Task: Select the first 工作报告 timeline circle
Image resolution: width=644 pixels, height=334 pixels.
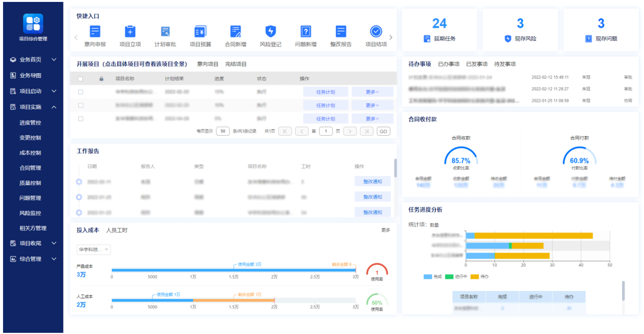Action: point(79,182)
